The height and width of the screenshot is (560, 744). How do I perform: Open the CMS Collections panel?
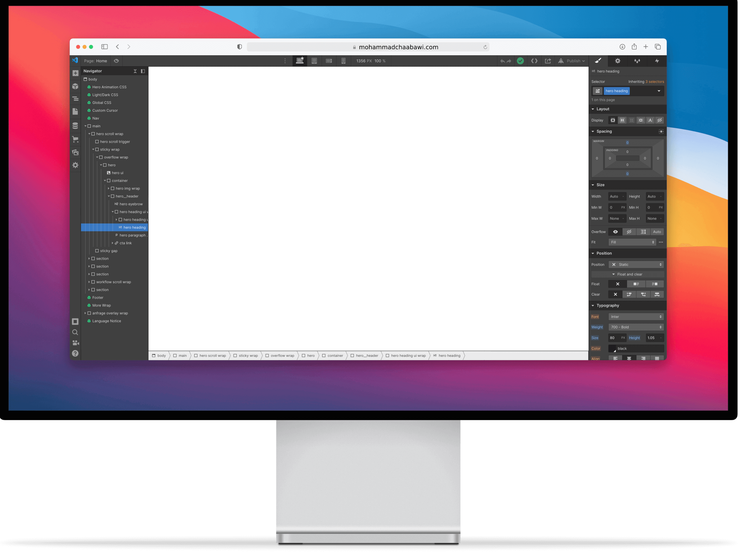pyautogui.click(x=75, y=126)
